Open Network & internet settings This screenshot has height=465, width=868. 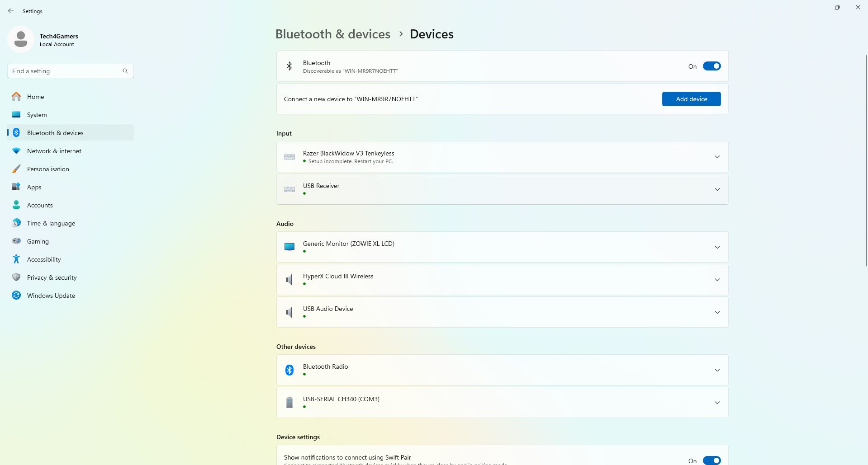click(16, 150)
